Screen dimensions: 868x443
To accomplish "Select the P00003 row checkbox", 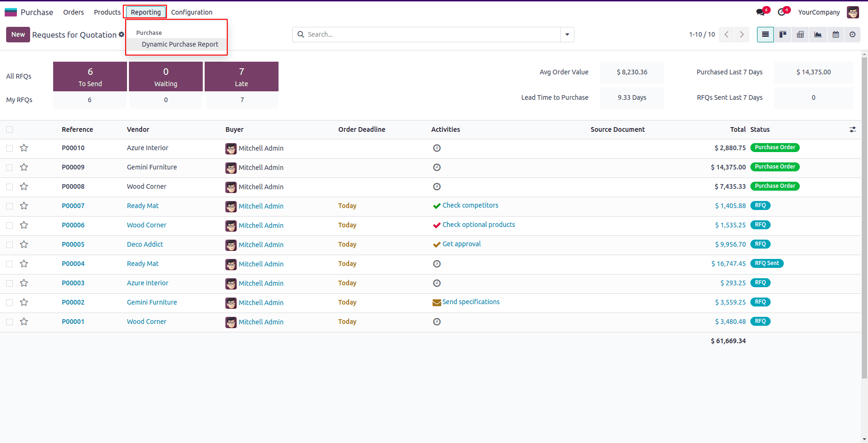I will click(x=9, y=283).
